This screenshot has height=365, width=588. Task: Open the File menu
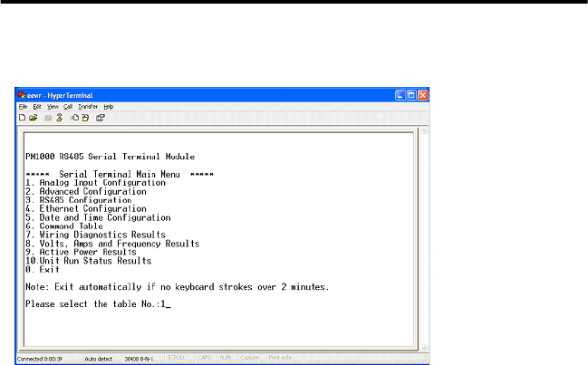[x=23, y=107]
